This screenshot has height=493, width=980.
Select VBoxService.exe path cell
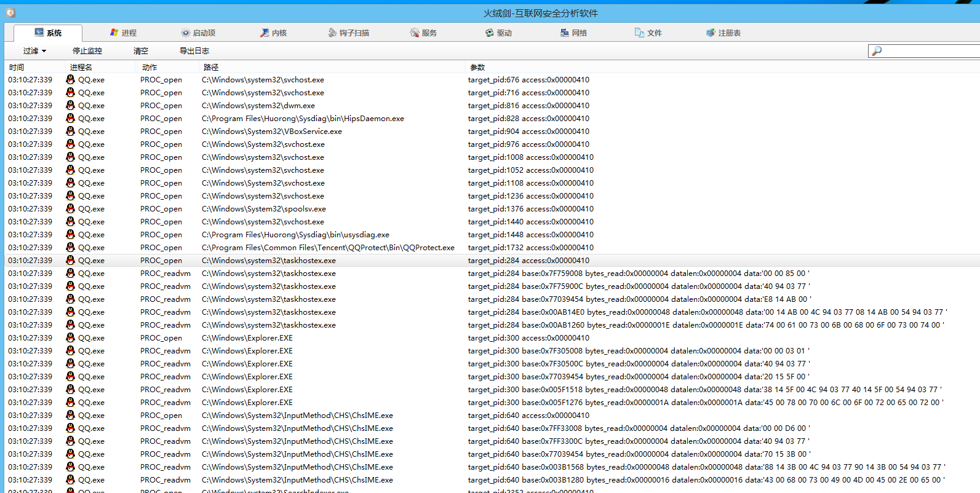point(272,132)
